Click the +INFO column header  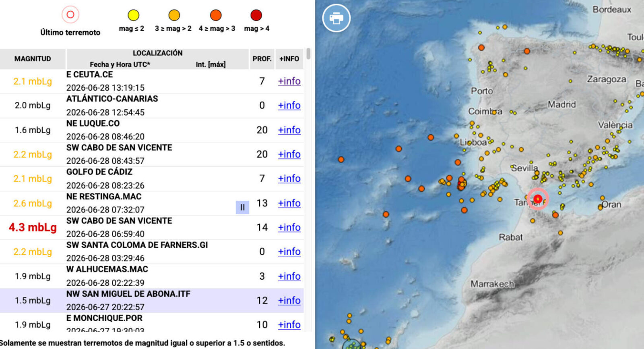pos(289,59)
